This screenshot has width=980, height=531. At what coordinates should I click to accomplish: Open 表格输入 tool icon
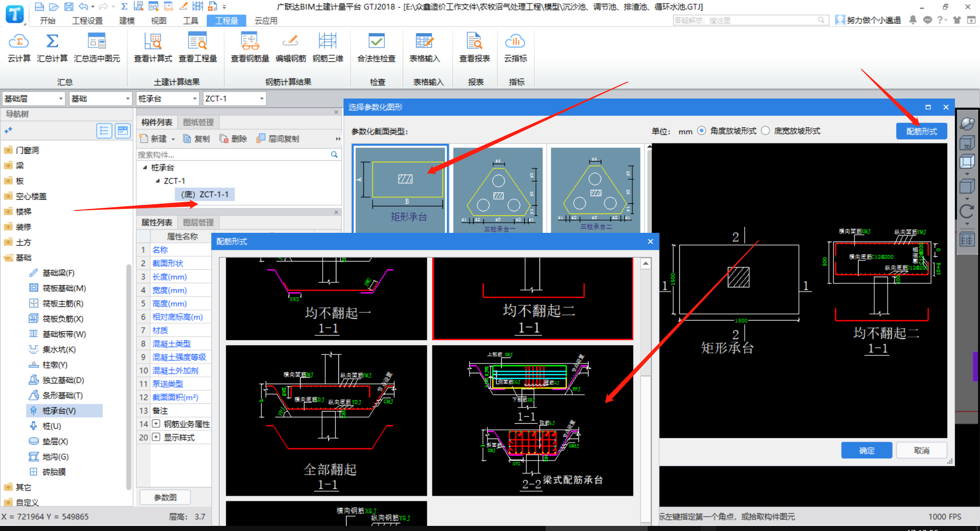(x=425, y=42)
